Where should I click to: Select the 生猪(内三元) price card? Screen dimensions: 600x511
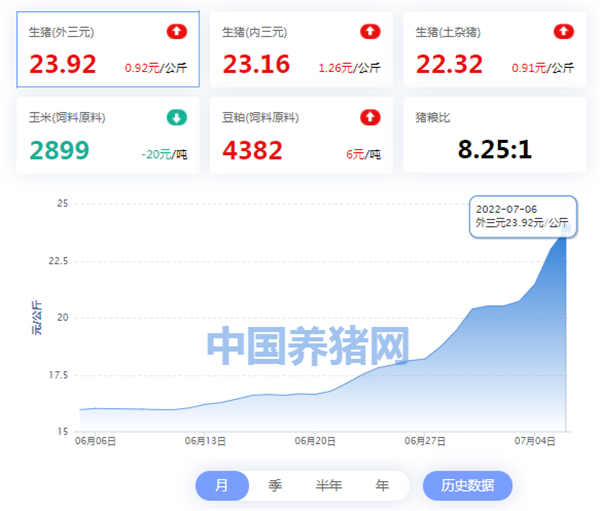click(301, 49)
